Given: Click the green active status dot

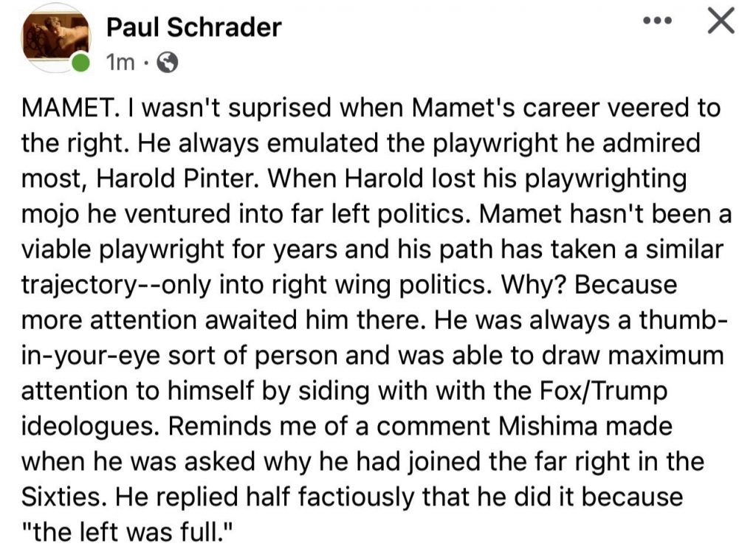Looking at the screenshot, I should pos(80,64).
